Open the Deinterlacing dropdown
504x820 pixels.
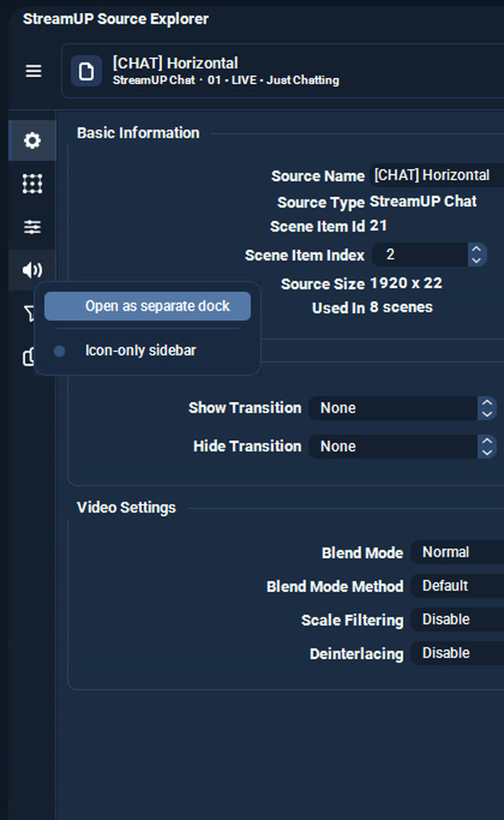(x=457, y=654)
